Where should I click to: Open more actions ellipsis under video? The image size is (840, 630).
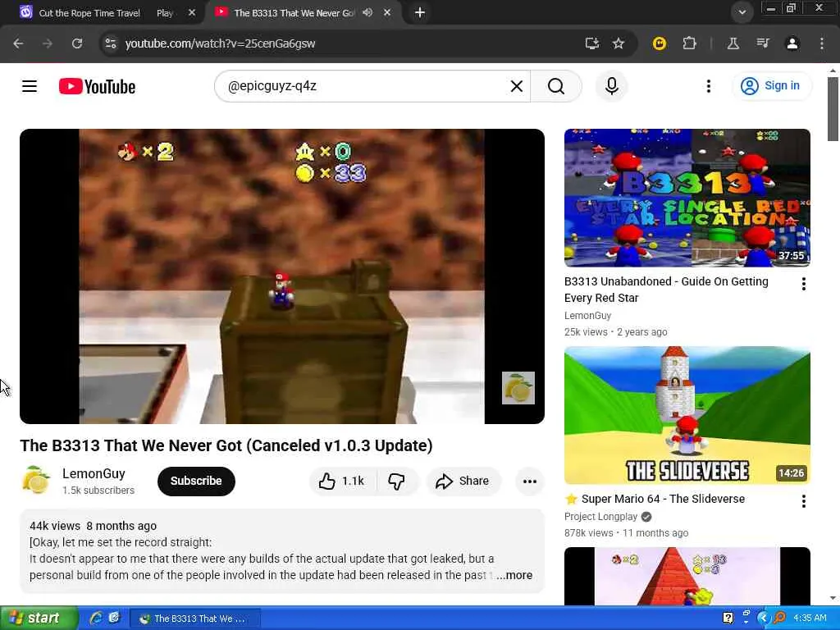point(529,481)
